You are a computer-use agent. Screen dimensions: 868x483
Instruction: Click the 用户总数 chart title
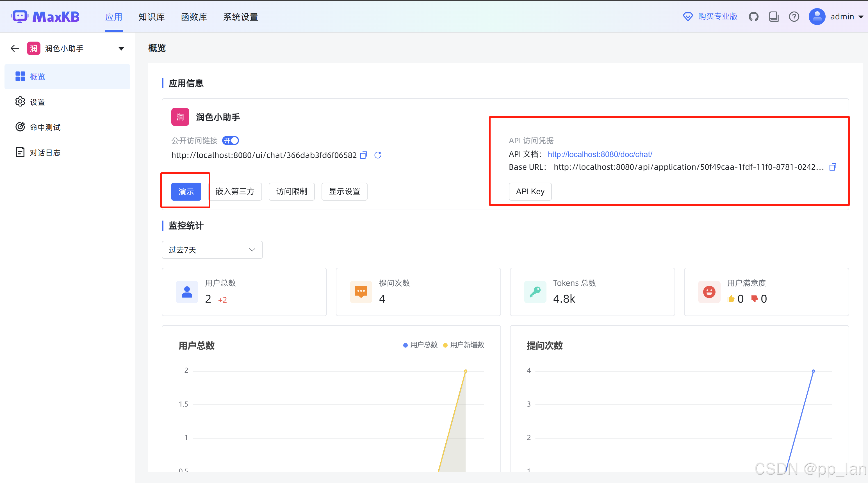click(197, 346)
